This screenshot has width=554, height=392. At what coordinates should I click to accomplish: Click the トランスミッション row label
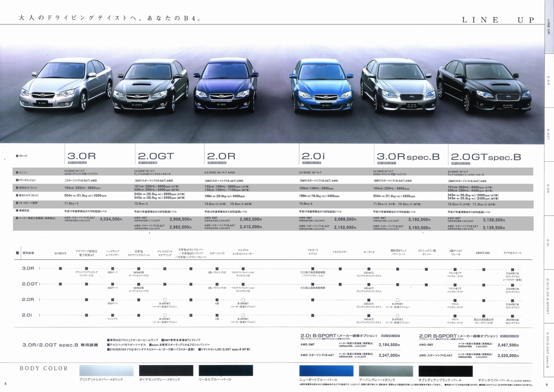click(27, 180)
